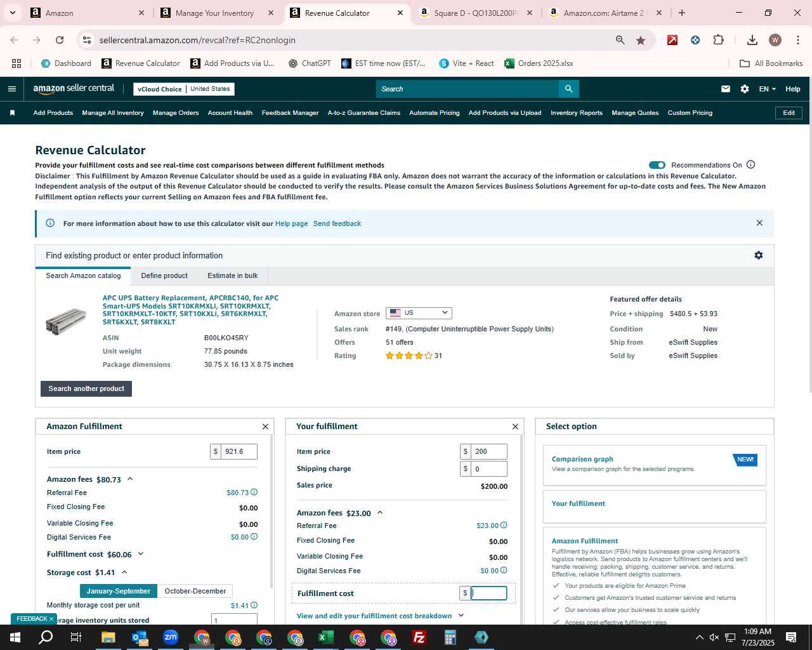The image size is (812, 650).
Task: Toggle the Recommendations On switch
Action: point(657,165)
